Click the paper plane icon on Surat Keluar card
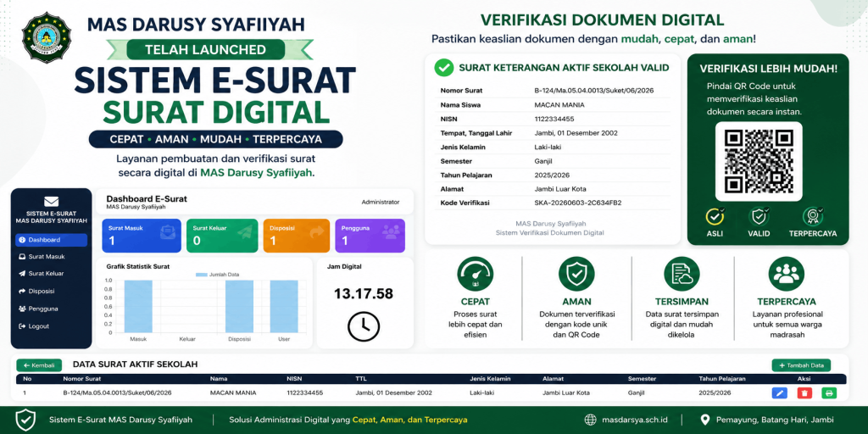The width and height of the screenshot is (868, 434). click(x=245, y=232)
